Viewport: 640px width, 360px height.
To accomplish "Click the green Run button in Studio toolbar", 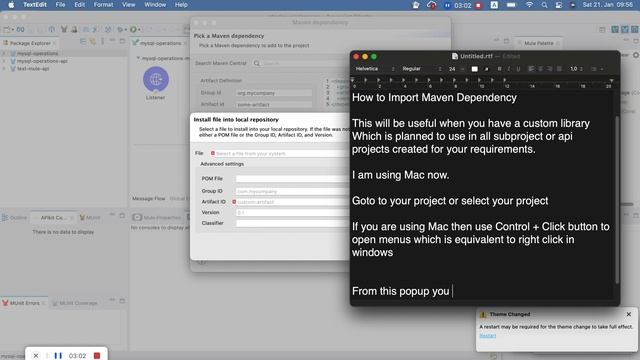I will point(133,29).
